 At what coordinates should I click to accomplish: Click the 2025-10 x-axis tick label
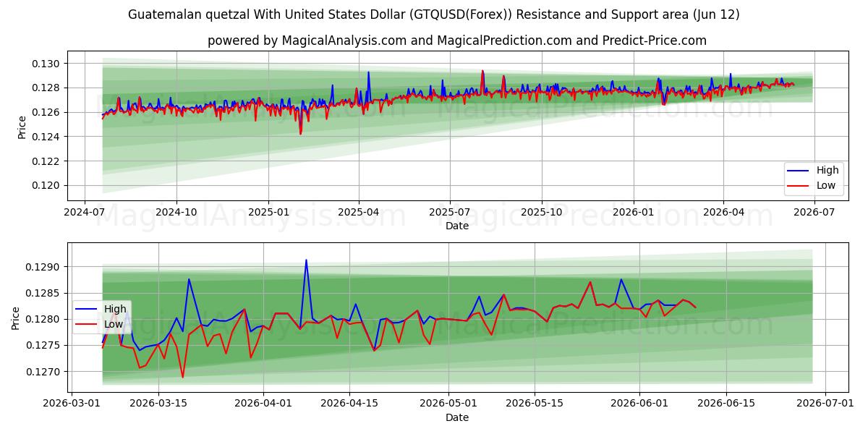tap(541, 212)
